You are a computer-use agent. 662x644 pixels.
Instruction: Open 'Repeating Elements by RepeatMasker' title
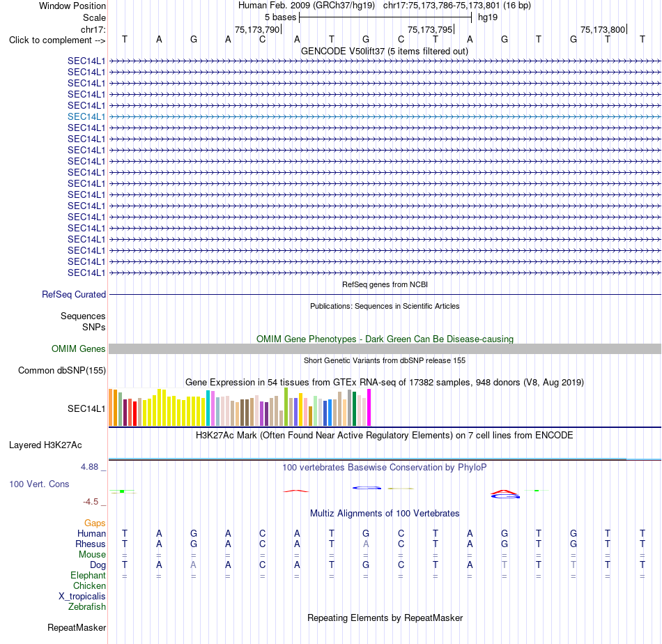pyautogui.click(x=385, y=618)
